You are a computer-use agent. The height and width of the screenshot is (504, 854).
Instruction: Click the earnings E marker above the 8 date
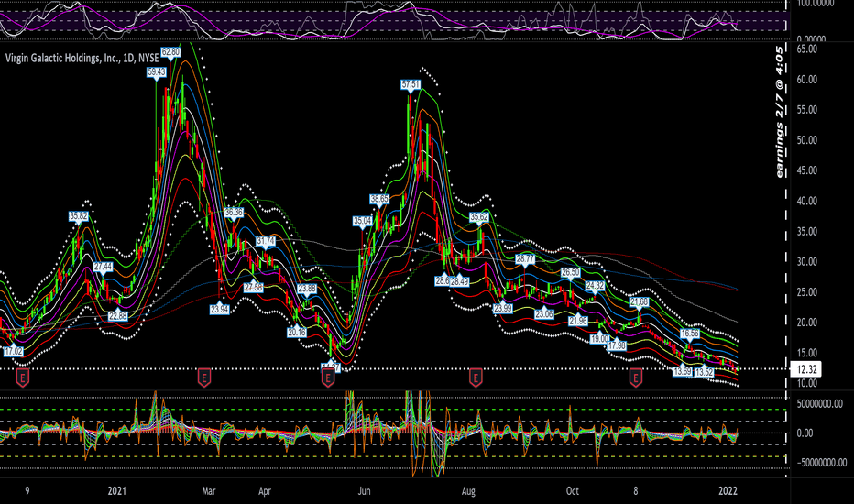[x=636, y=377]
